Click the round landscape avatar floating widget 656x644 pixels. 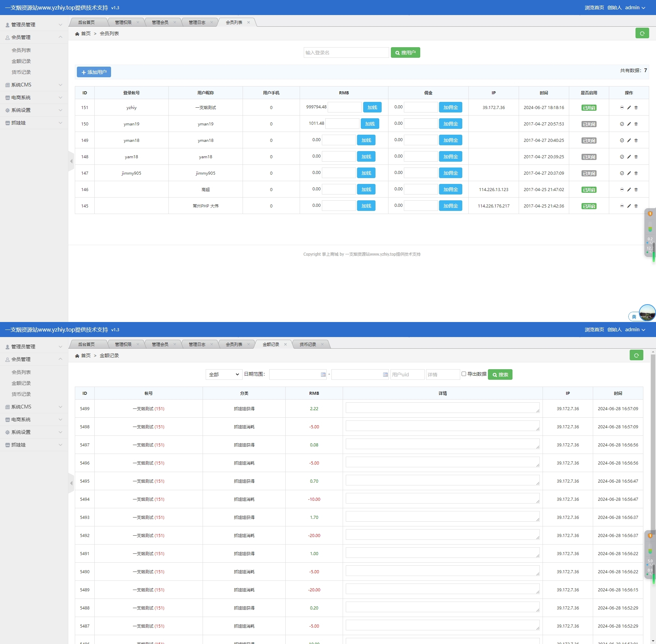(647, 312)
